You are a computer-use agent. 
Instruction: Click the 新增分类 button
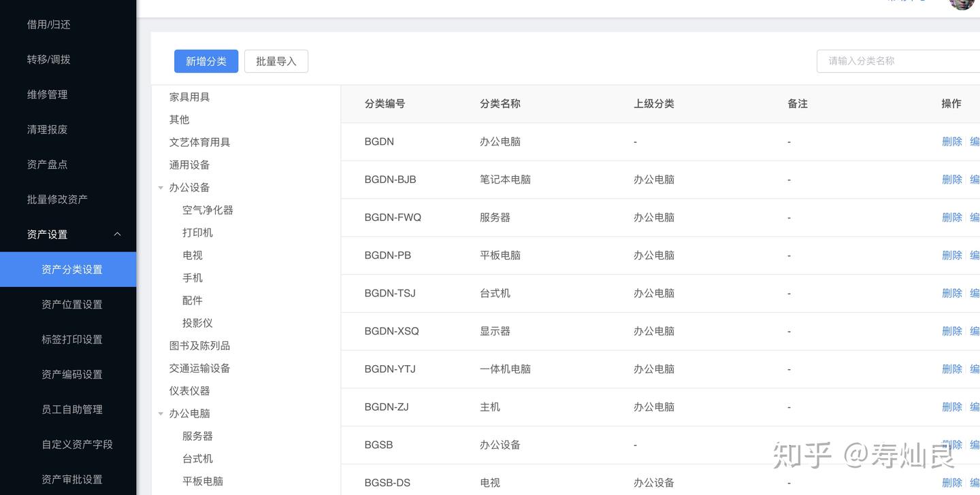206,61
